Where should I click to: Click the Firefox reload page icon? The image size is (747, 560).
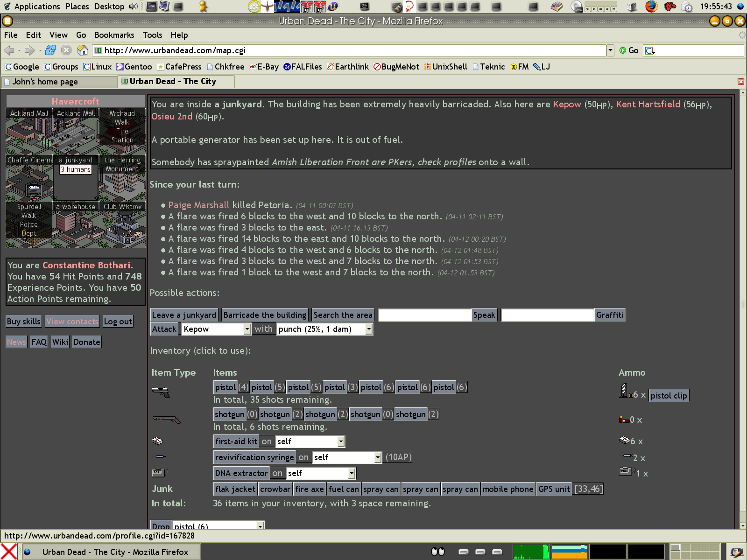(x=50, y=50)
